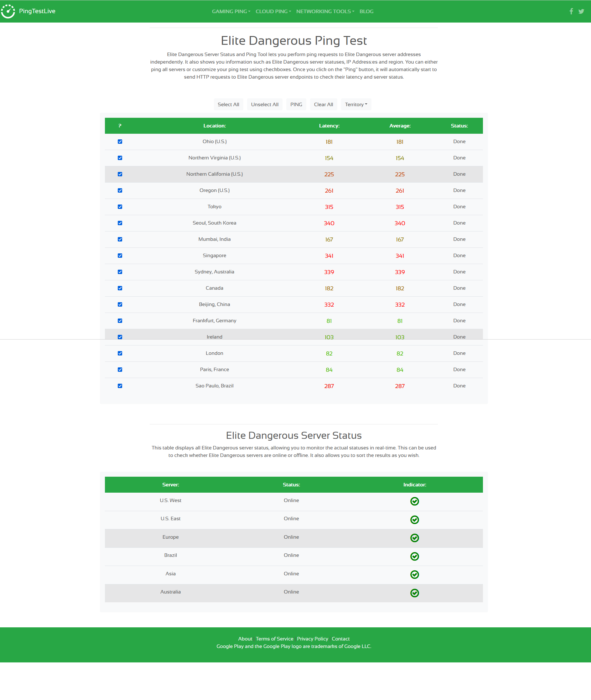The width and height of the screenshot is (591, 700).
Task: Click the Tokyo location cell
Action: click(x=215, y=207)
